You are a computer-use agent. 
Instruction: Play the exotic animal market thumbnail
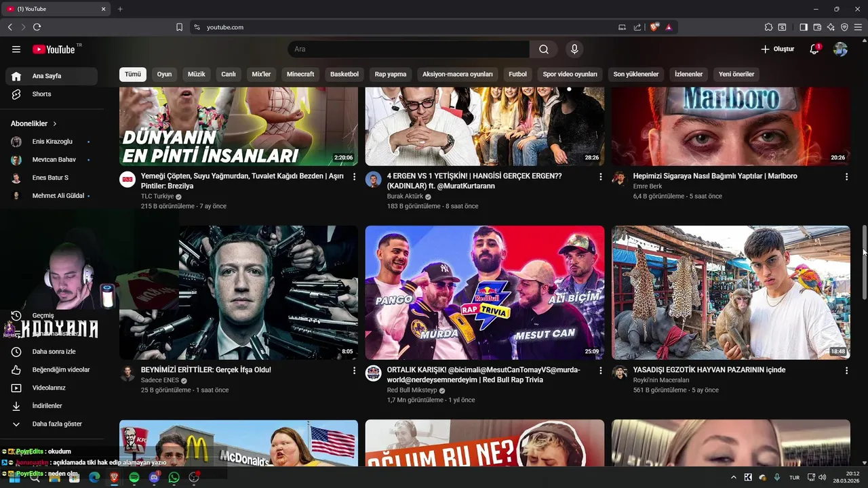pos(731,293)
